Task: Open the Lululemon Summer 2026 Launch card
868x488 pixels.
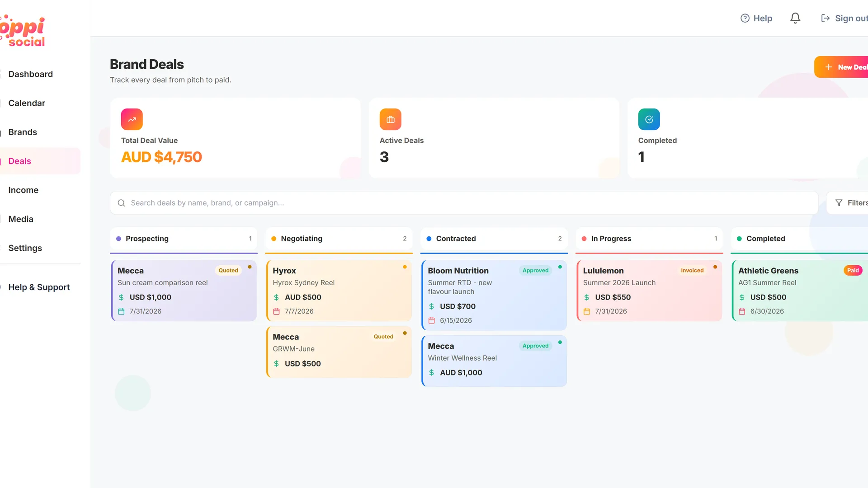Action: (x=649, y=291)
